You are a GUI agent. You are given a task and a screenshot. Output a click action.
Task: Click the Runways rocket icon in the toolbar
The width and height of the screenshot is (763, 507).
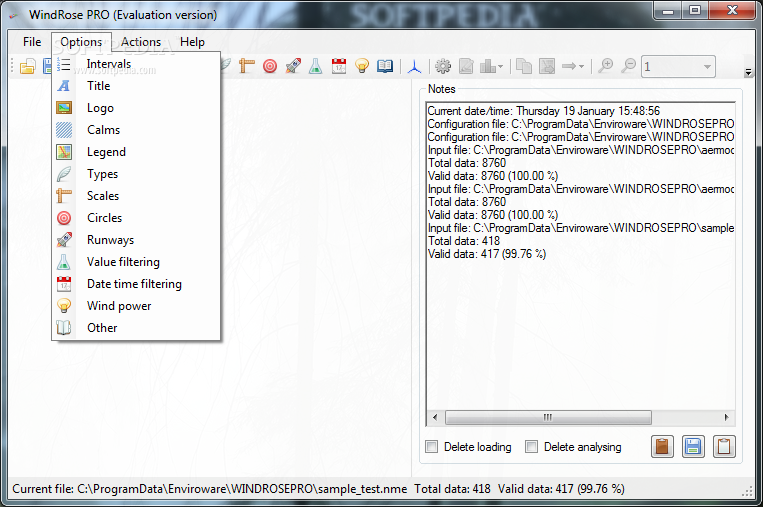tap(293, 66)
